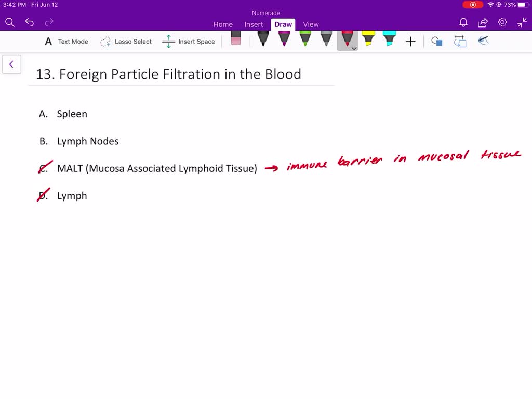532x399 pixels.
Task: Select the gray pen color
Action: (x=326, y=41)
